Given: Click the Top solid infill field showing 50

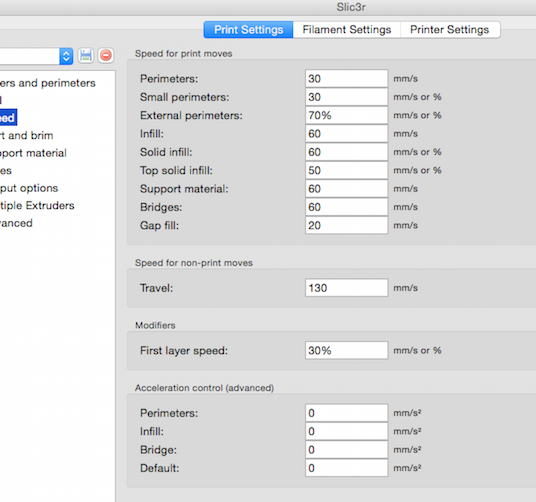Looking at the screenshot, I should pyautogui.click(x=347, y=171).
